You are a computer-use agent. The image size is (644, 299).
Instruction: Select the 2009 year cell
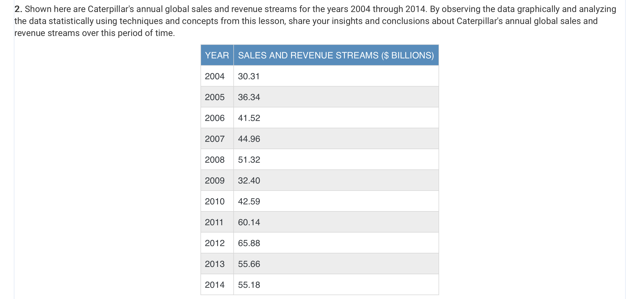217,180
